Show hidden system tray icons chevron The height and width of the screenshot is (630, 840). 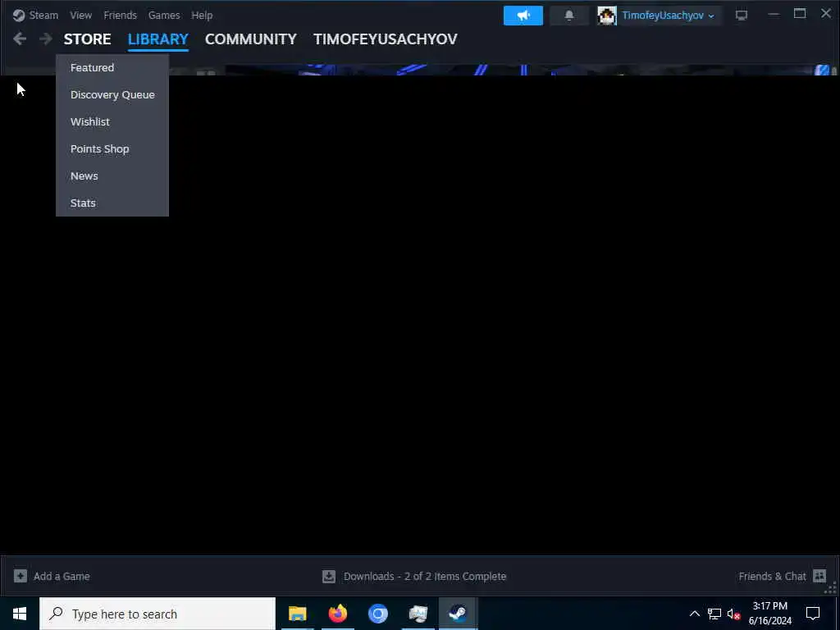point(694,614)
